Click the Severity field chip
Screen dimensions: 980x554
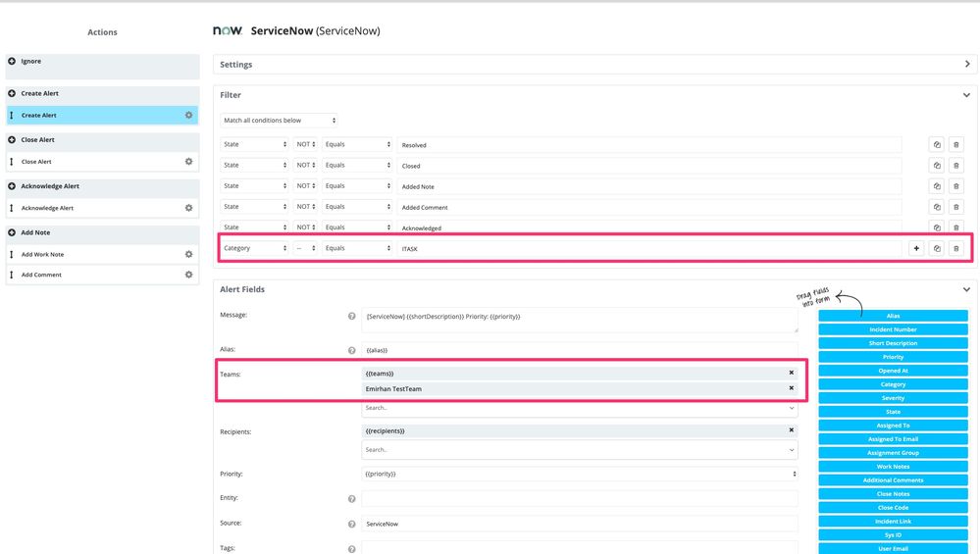893,398
